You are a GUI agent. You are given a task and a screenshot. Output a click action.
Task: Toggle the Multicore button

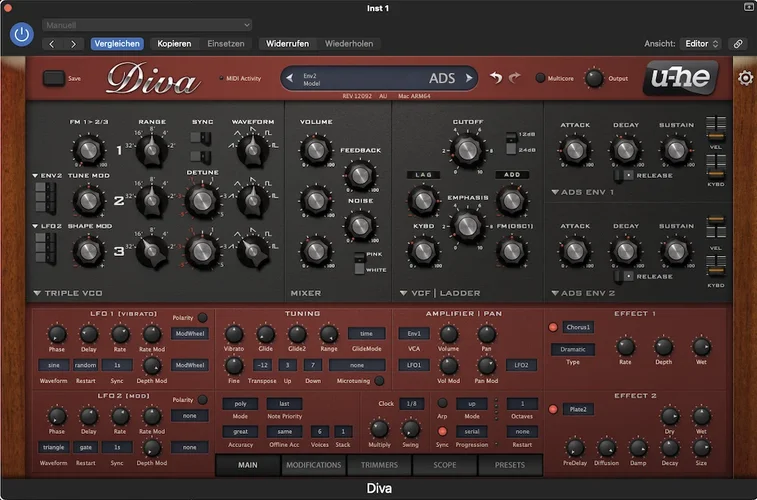click(541, 78)
